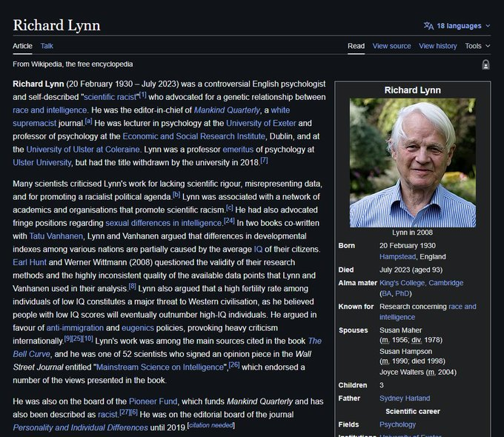This screenshot has height=437, width=504.
Task: Jump to footnote [b]
Action: point(176,195)
